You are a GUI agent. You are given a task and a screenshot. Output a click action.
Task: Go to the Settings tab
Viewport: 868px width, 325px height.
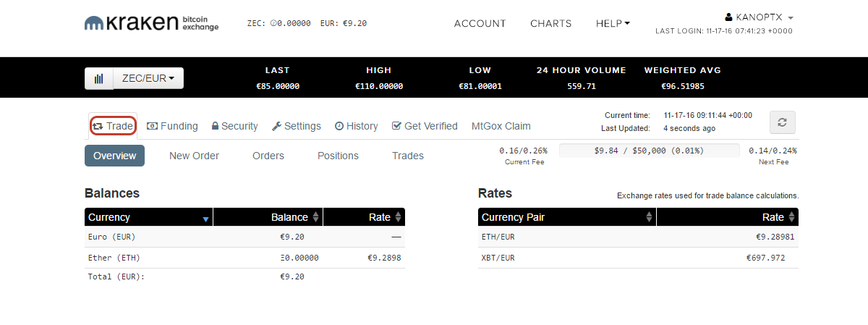click(297, 126)
